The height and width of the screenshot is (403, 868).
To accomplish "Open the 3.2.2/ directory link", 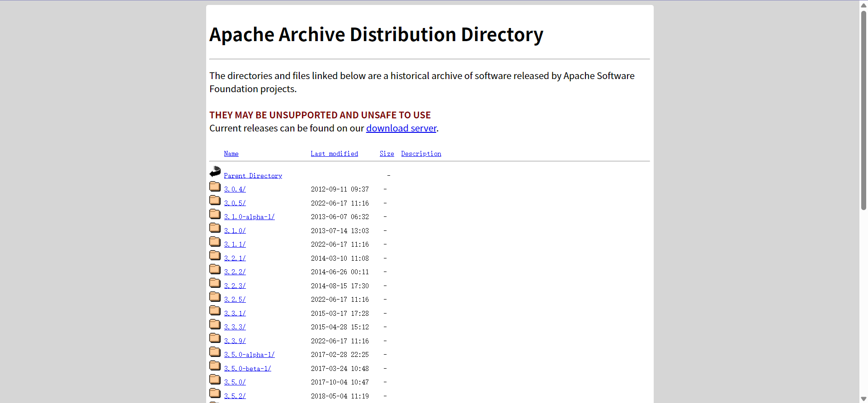I will [235, 272].
